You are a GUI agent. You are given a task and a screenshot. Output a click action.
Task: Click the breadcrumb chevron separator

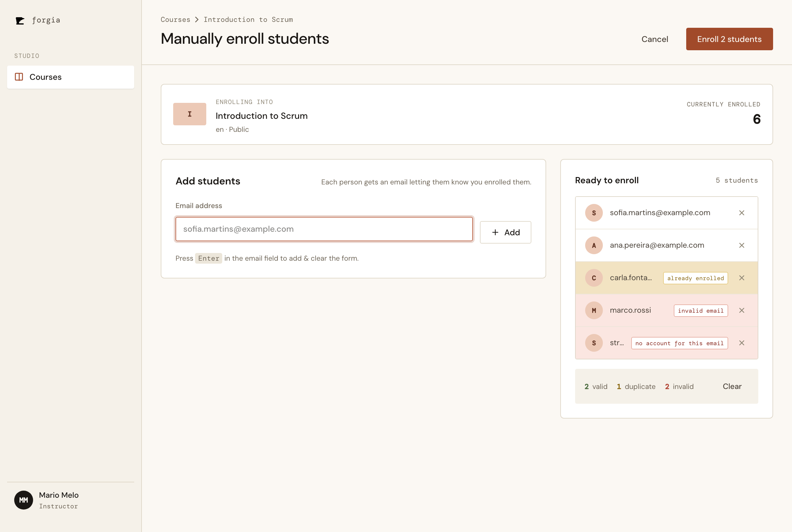tap(197, 20)
